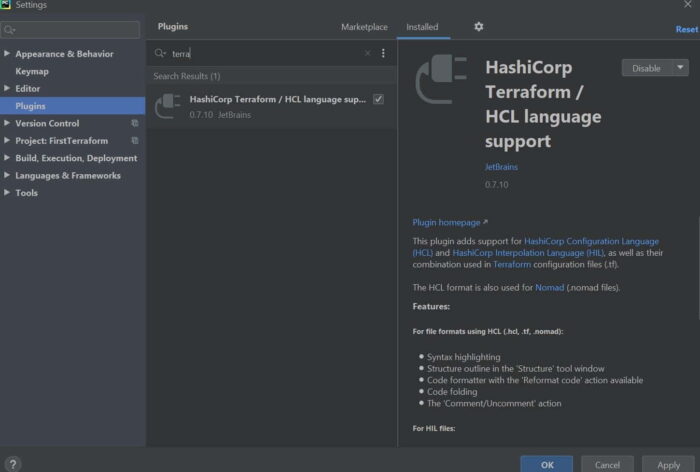Screen dimensions: 700x472
Task: Click the plugin search magnifier icon
Action: click(159, 53)
